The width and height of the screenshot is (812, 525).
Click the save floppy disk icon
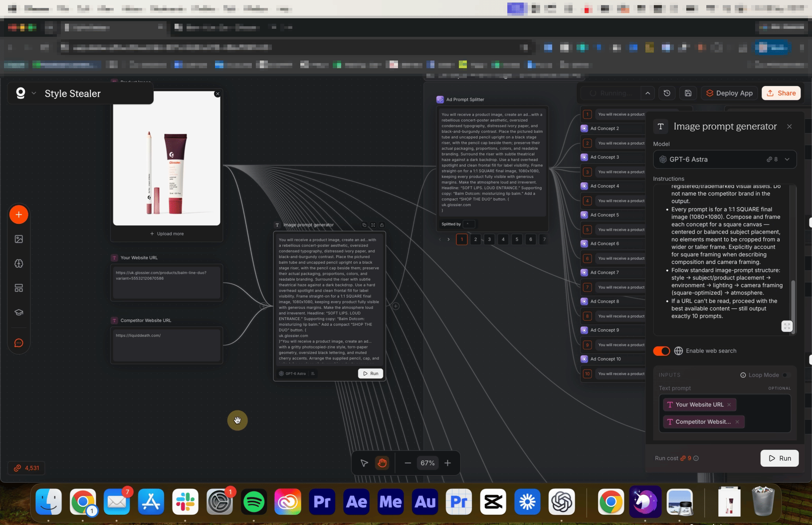coord(688,93)
